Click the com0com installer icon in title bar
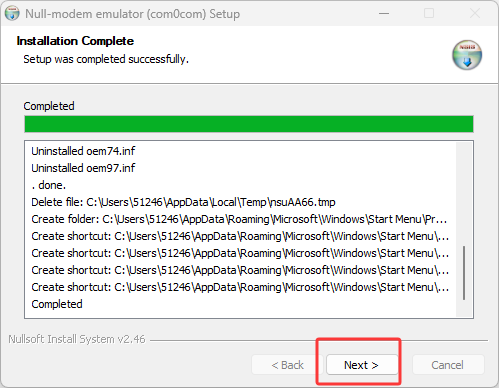 tap(12, 13)
